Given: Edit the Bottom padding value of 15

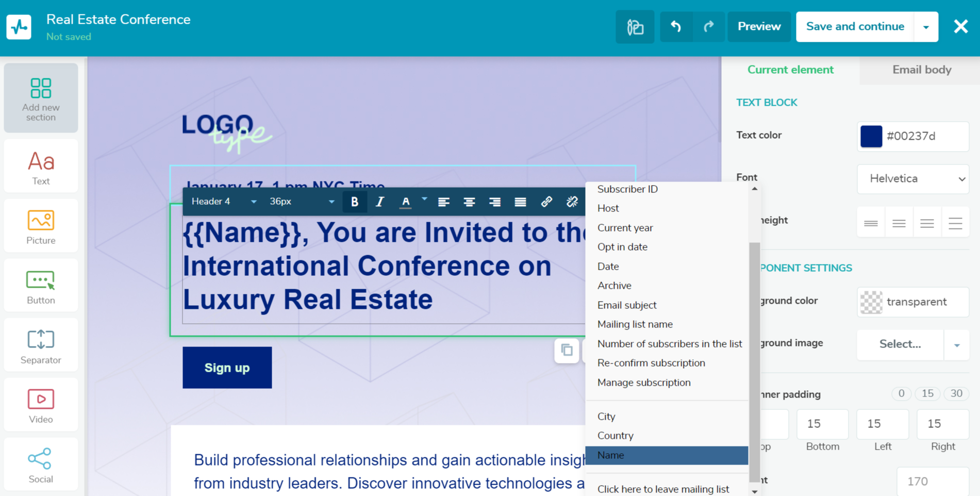Looking at the screenshot, I should pyautogui.click(x=822, y=424).
